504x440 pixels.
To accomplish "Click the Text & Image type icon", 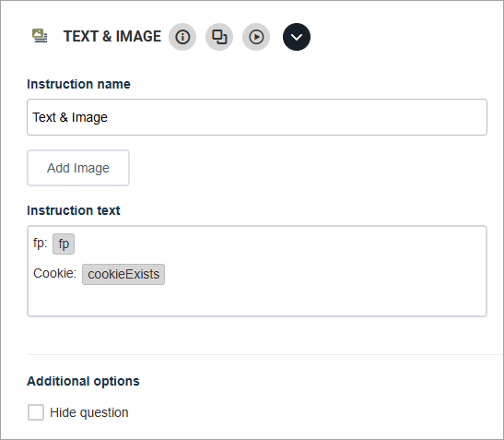I will [x=40, y=36].
